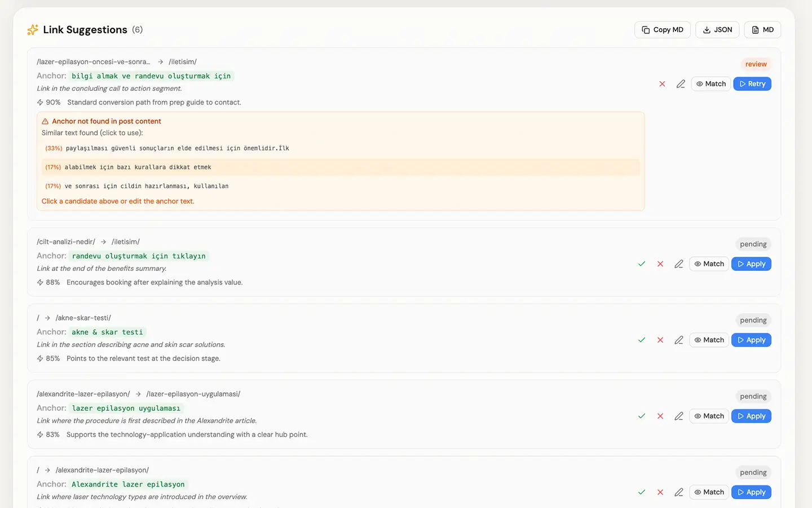The height and width of the screenshot is (508, 812).
Task: Edit the 'Alexandrite lazer epilasyon' anchor
Action: (x=679, y=492)
